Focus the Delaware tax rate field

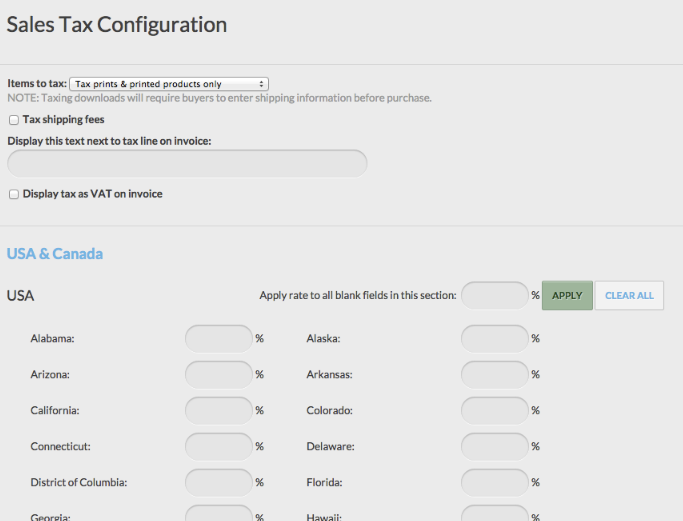(x=495, y=447)
